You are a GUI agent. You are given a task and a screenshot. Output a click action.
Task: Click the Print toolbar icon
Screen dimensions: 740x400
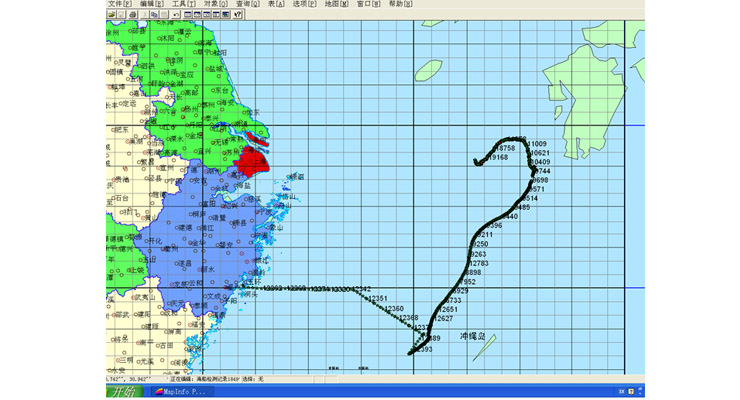pos(131,15)
